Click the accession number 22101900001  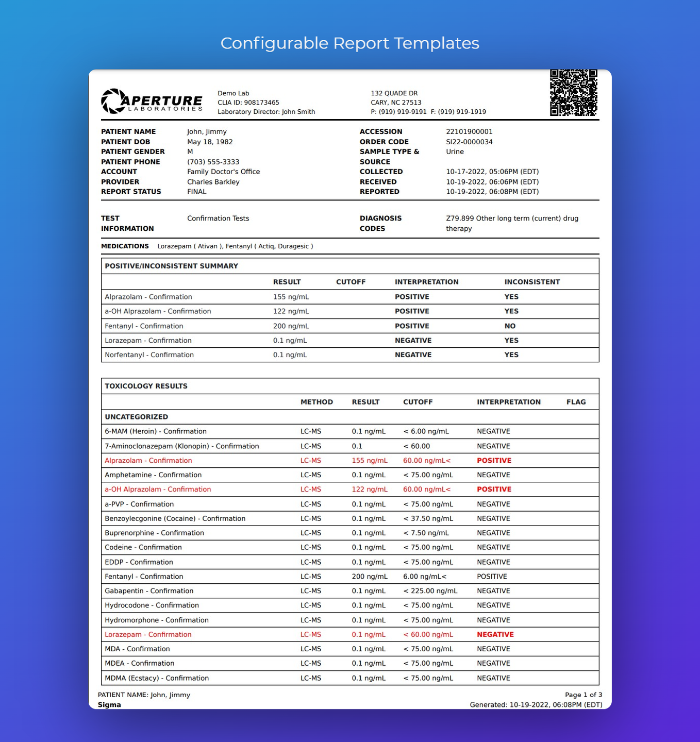469,132
